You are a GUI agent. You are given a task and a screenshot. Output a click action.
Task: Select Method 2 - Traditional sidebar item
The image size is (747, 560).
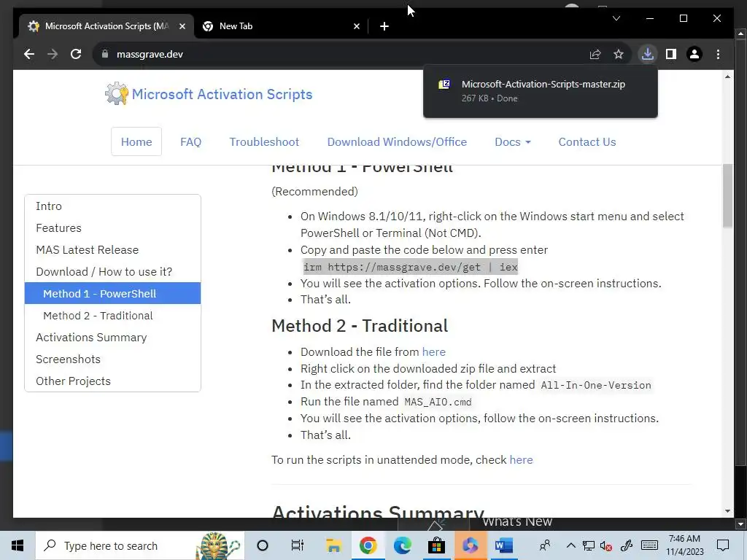(112, 316)
